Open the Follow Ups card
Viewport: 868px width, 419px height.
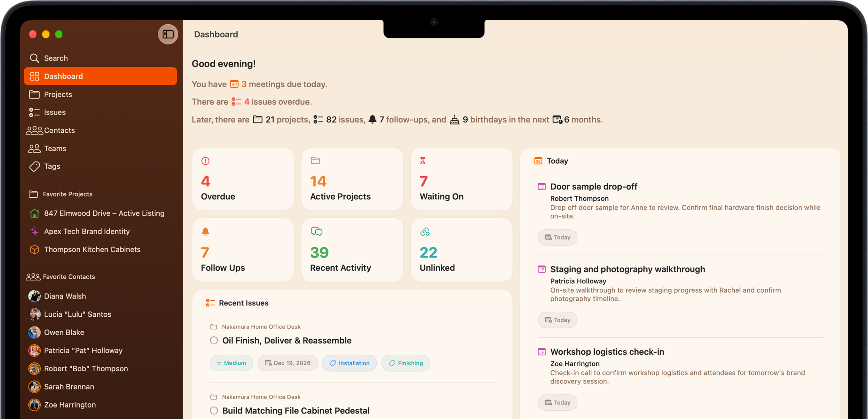tap(243, 250)
